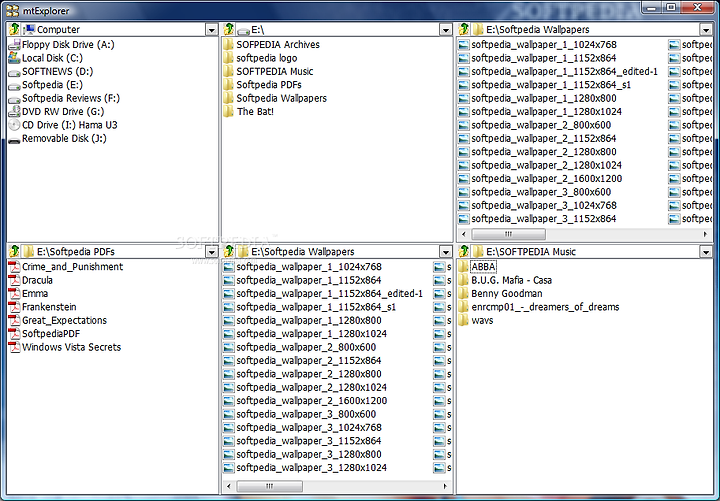The height and width of the screenshot is (501, 720).
Task: Select B.U.G. Mafia - Casa folder name
Action: click(x=512, y=280)
